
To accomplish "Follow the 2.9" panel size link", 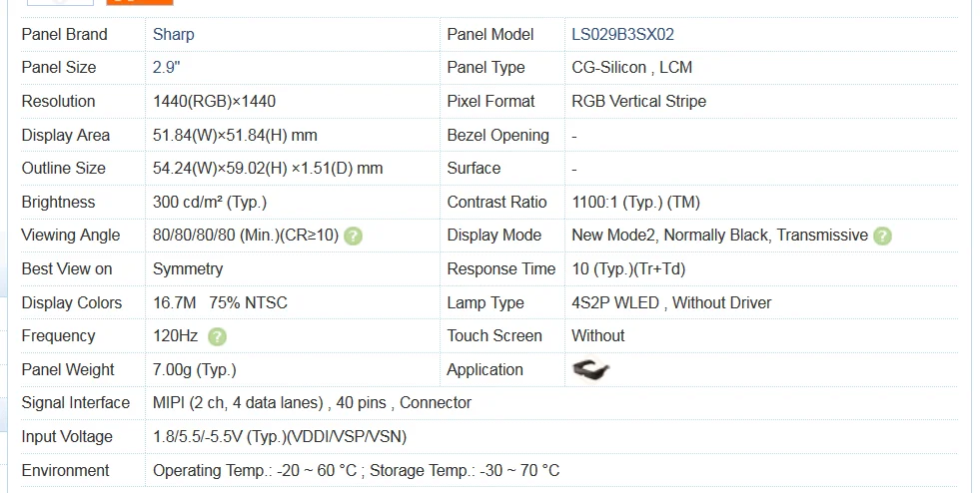I will [166, 68].
